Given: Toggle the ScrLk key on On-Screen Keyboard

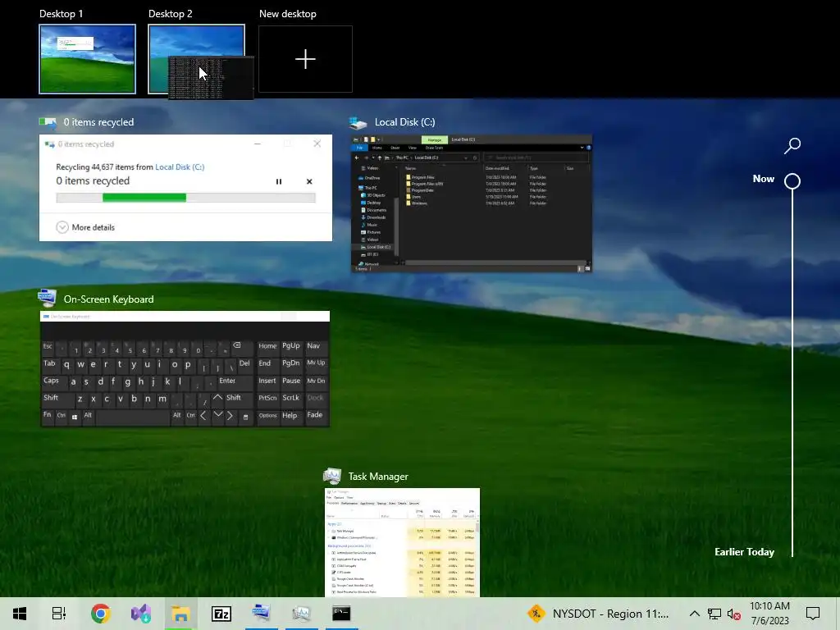Looking at the screenshot, I should point(291,399).
